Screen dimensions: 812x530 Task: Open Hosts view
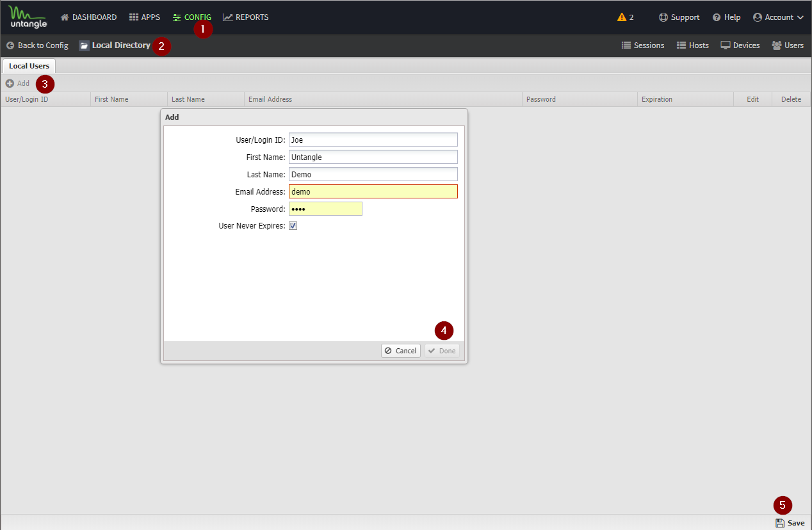click(x=699, y=45)
